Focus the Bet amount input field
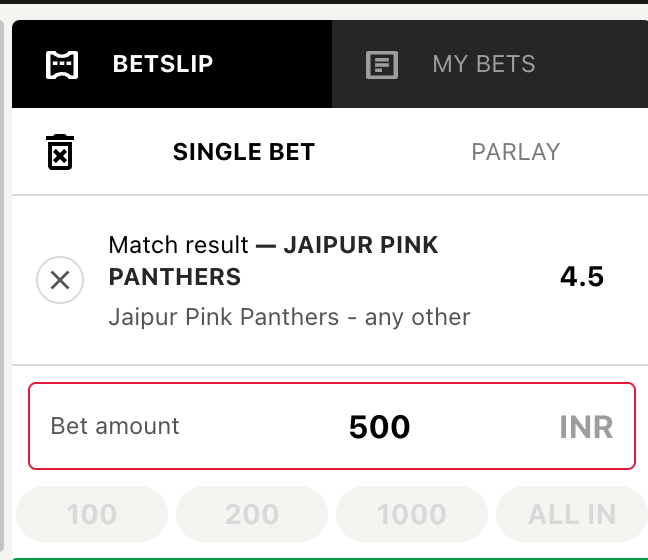The width and height of the screenshot is (648, 560). coord(332,426)
